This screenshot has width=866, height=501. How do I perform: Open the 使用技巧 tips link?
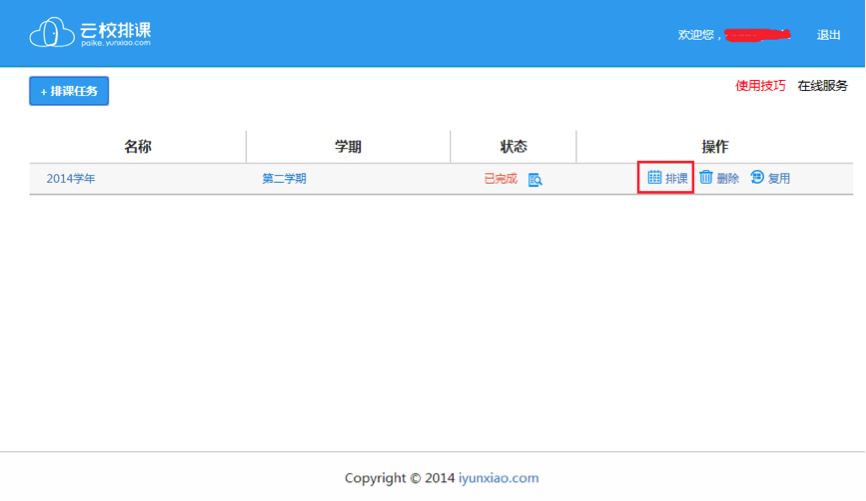760,86
